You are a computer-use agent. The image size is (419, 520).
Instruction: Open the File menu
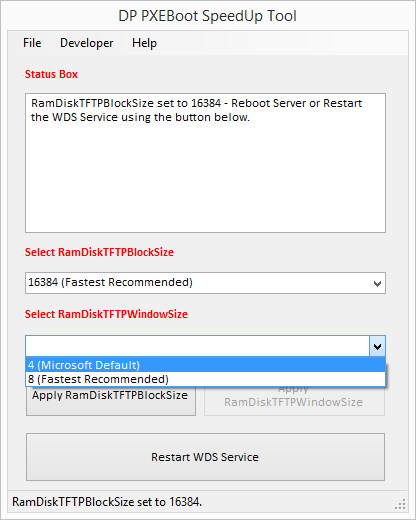(32, 43)
